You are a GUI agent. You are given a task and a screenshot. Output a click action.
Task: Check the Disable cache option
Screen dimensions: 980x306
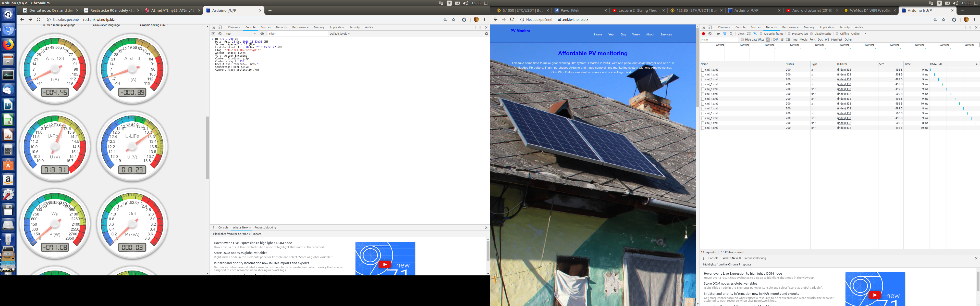[812, 34]
